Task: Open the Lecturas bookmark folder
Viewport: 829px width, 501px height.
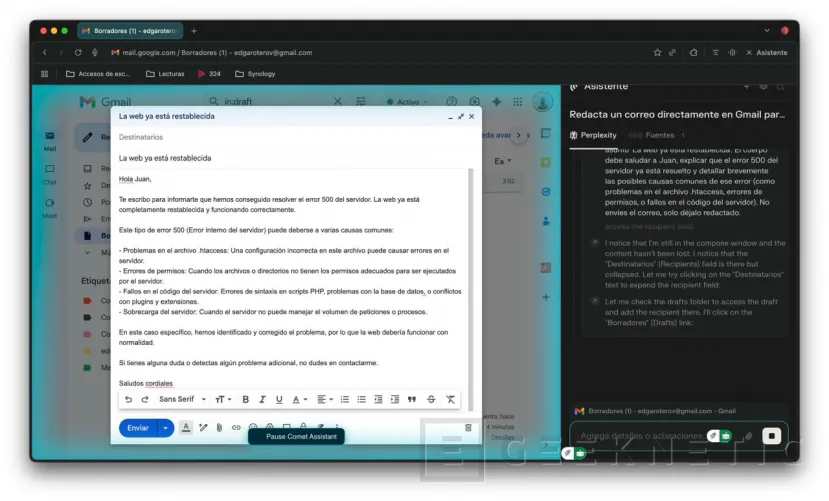Action: (165, 74)
